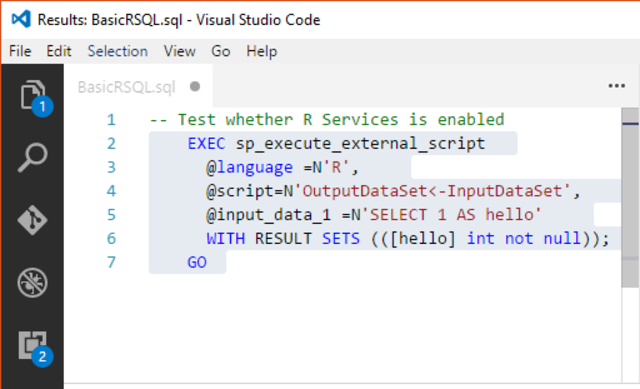Open the View menu
This screenshot has width=640, height=389.
click(x=180, y=51)
